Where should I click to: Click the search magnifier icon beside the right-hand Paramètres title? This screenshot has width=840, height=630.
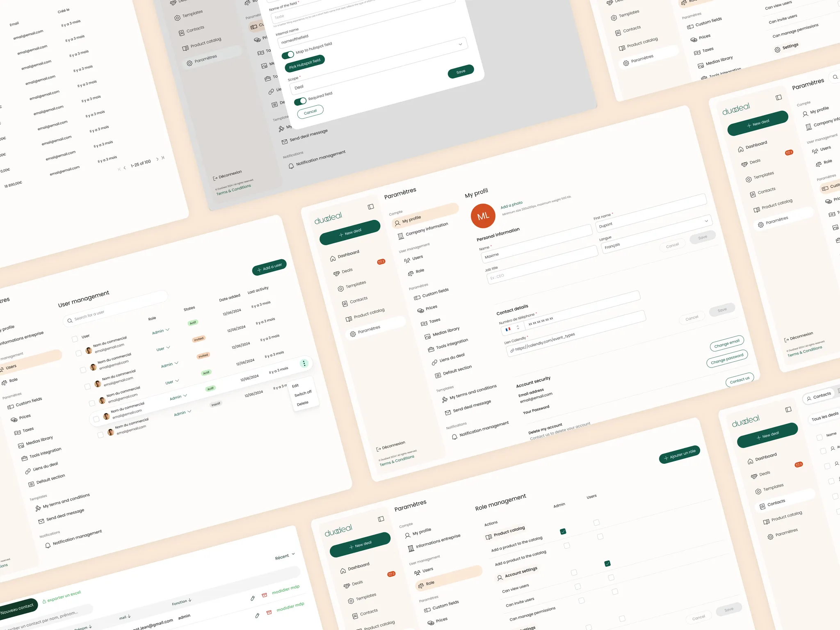[x=835, y=77]
